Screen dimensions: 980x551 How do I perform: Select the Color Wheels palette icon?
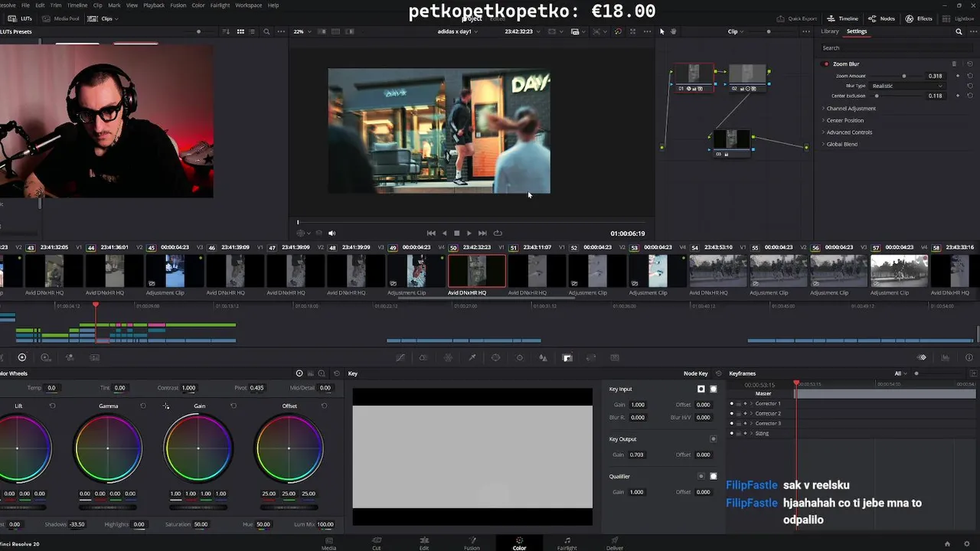(21, 357)
